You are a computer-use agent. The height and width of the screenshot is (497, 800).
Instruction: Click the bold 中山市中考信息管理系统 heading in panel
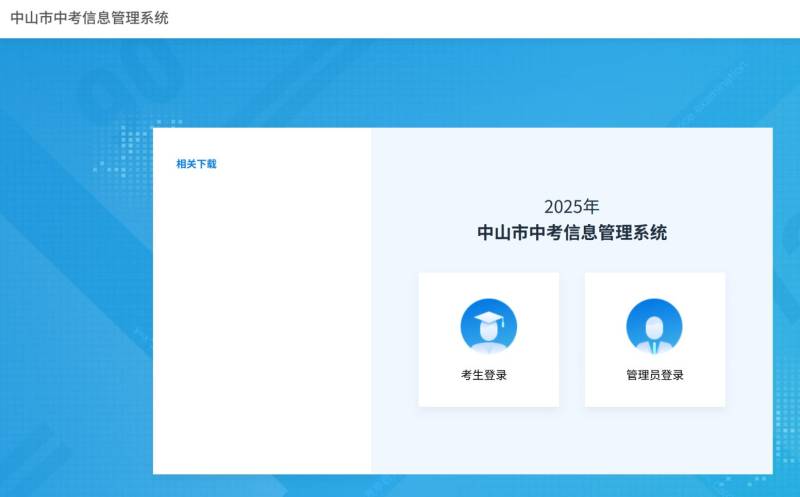571,233
